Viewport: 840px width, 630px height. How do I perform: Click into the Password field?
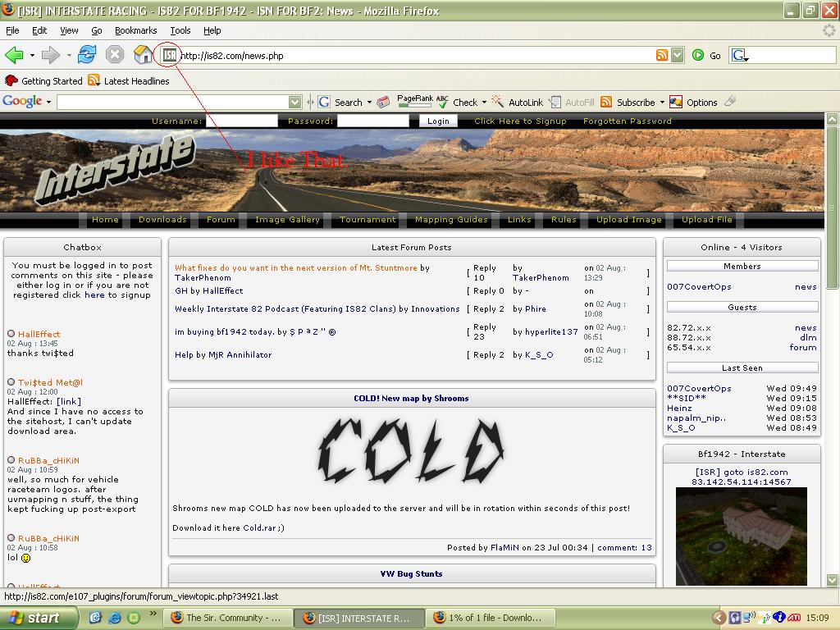(x=373, y=121)
